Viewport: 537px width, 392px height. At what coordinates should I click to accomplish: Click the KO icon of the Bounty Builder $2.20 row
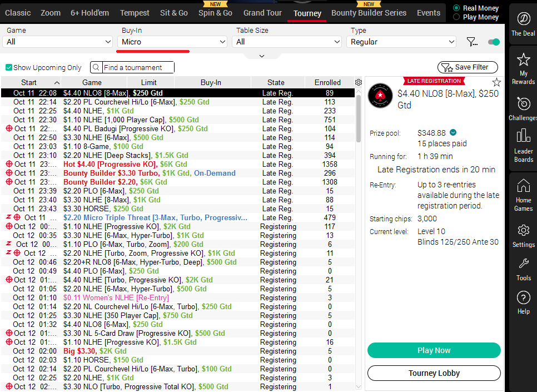pos(9,182)
